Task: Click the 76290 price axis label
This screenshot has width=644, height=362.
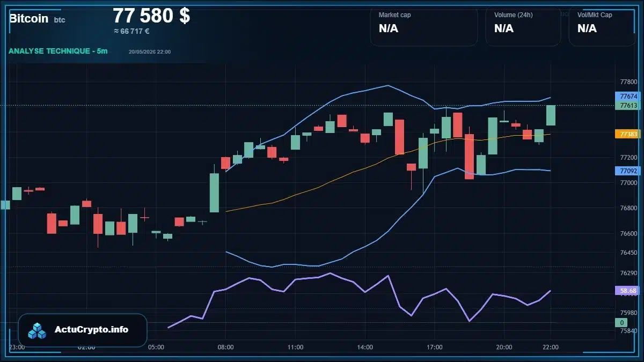Action: 628,273
